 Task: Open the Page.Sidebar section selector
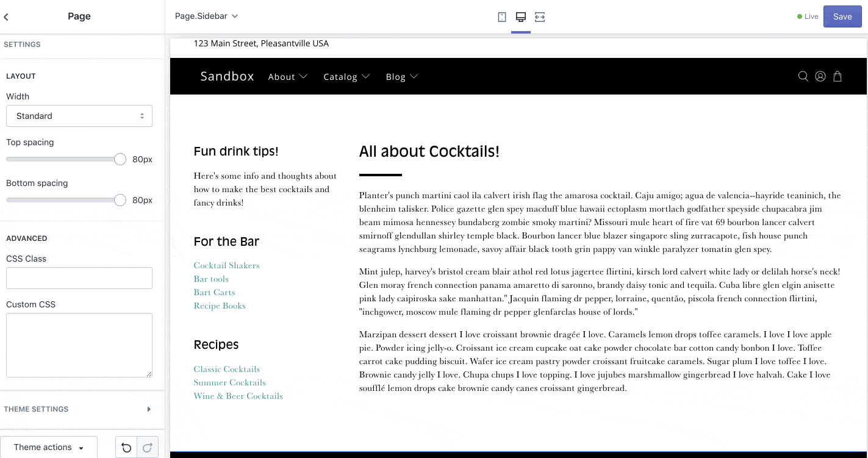pyautogui.click(x=205, y=16)
